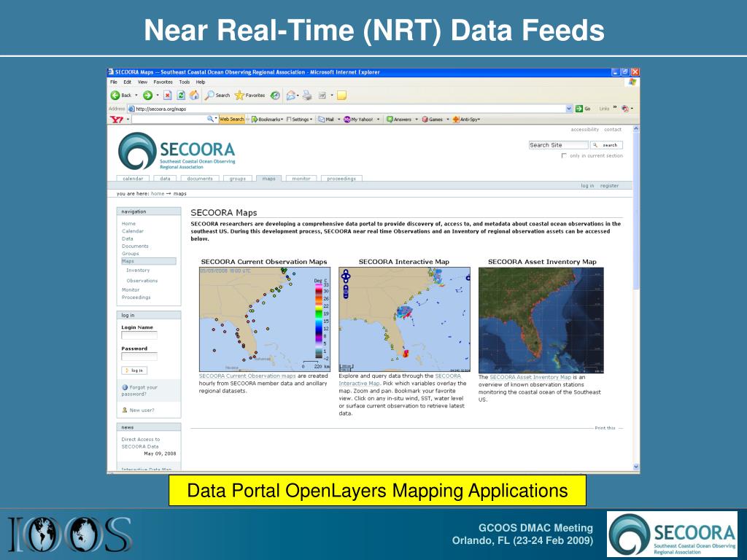747x560 pixels.
Task: Open Yahoo Answers toolbar icon
Action: 390,120
